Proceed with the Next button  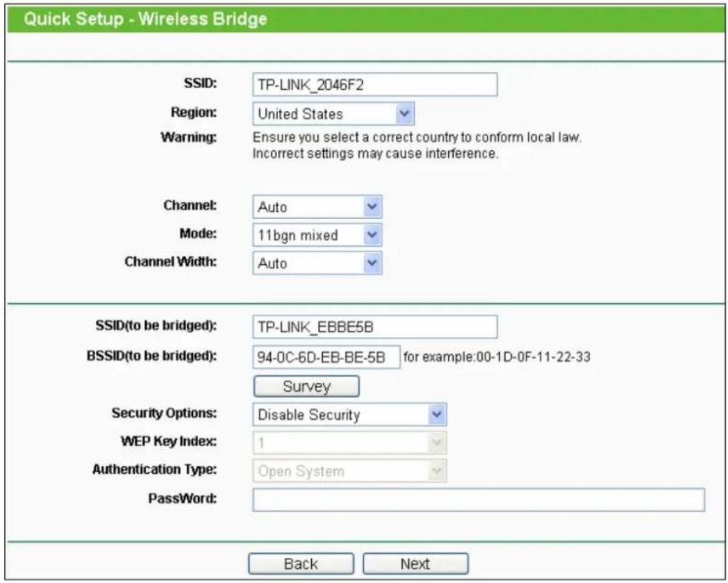click(x=415, y=564)
